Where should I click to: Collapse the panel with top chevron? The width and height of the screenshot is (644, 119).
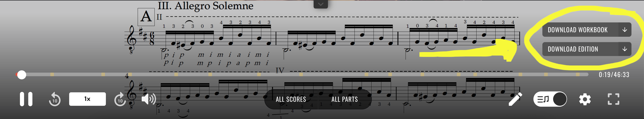click(321, 4)
